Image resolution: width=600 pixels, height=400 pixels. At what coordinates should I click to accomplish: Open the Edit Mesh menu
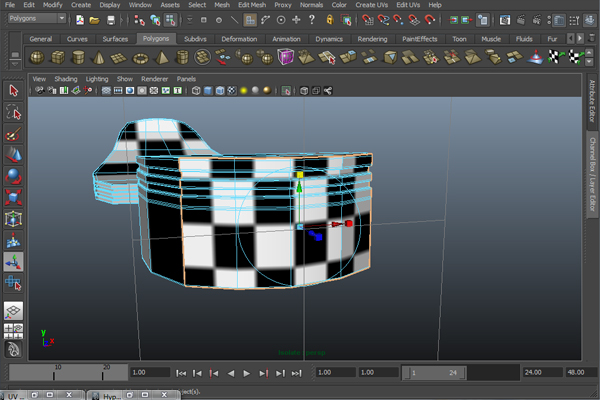tap(252, 5)
